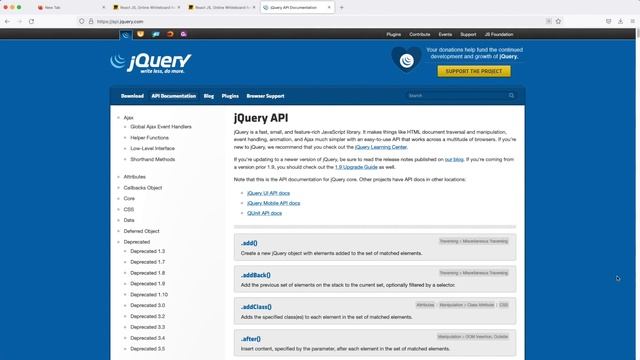Screen dimensions: 640x360
Task: Reload the current page
Action: [x=31, y=21]
